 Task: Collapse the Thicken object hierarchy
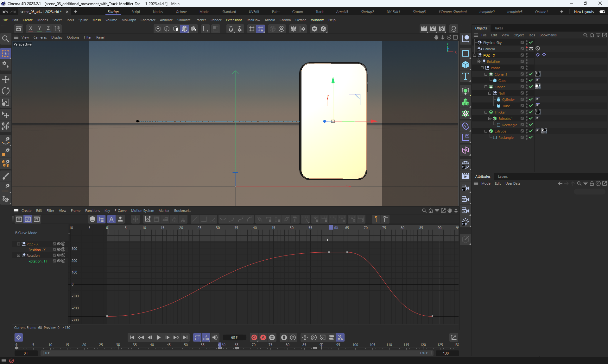[x=486, y=112]
